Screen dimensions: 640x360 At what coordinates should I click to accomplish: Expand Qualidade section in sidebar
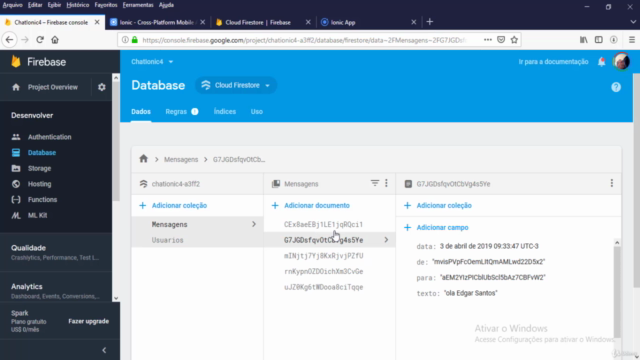(x=55, y=252)
